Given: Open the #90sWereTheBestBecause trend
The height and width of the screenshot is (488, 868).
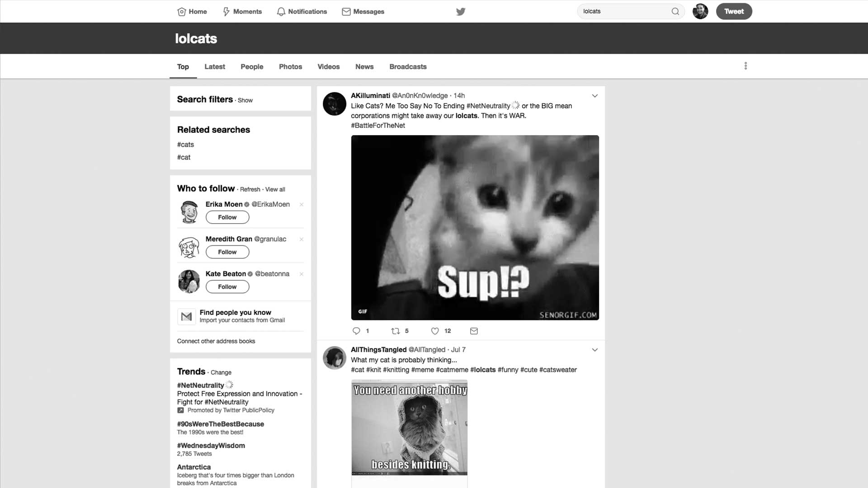Looking at the screenshot, I should coord(221,424).
